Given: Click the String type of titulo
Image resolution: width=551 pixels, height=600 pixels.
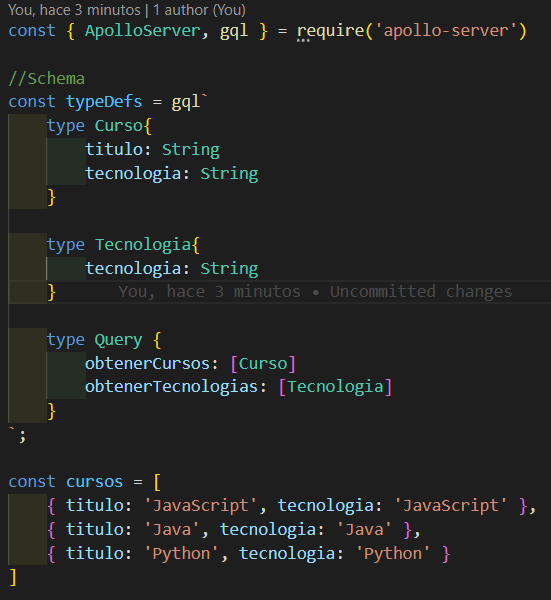Looking at the screenshot, I should [x=191, y=150].
